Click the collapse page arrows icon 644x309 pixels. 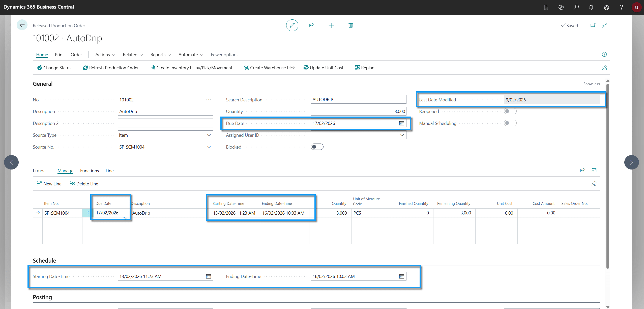[x=604, y=25]
